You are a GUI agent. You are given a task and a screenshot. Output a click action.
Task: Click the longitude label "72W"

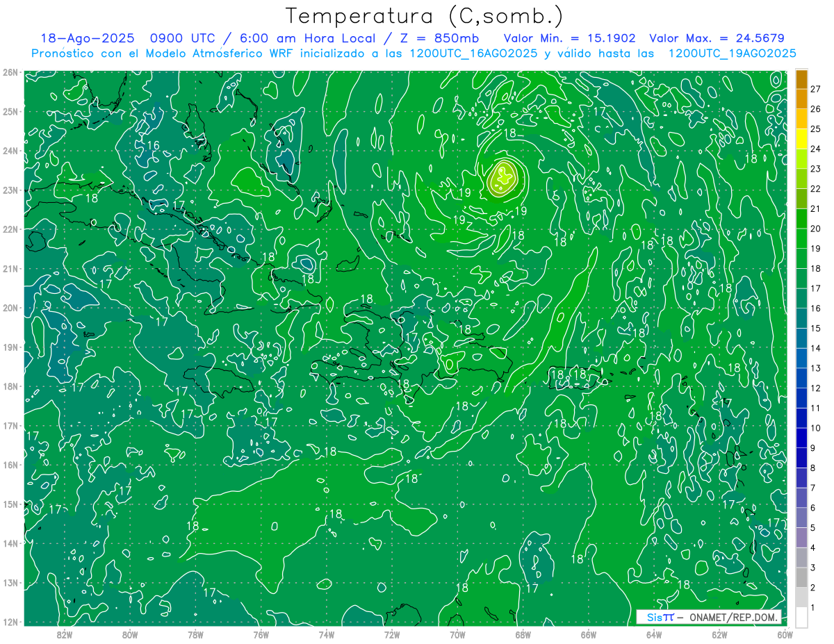click(x=392, y=635)
